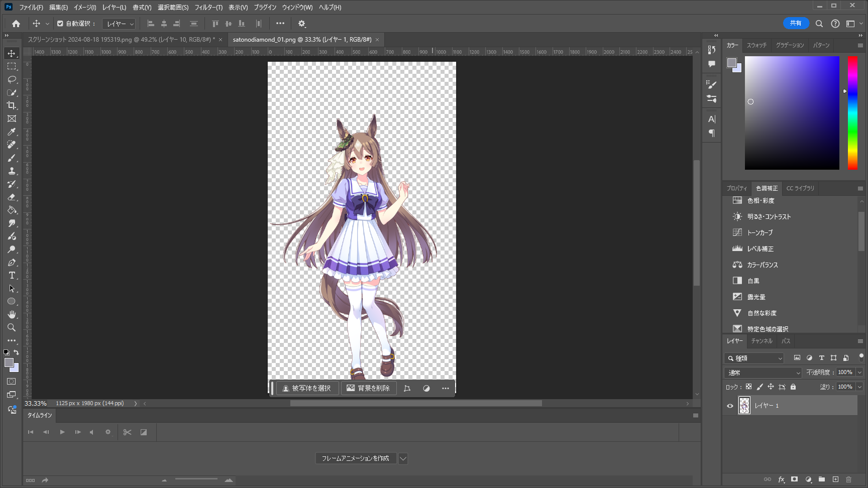Select the Paint Bucket tool
Viewport: 868px width, 488px height.
coord(12,210)
